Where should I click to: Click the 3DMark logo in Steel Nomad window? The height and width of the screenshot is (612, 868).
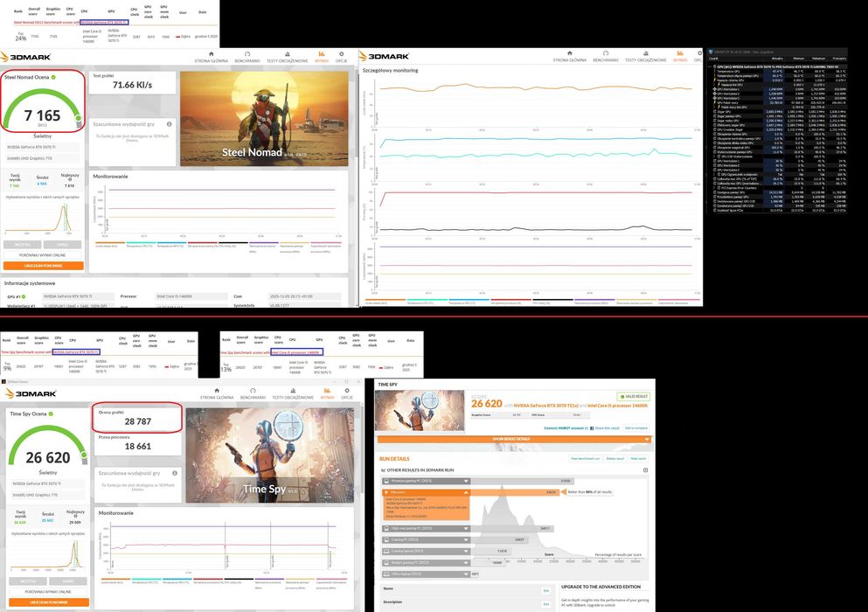click(25, 57)
